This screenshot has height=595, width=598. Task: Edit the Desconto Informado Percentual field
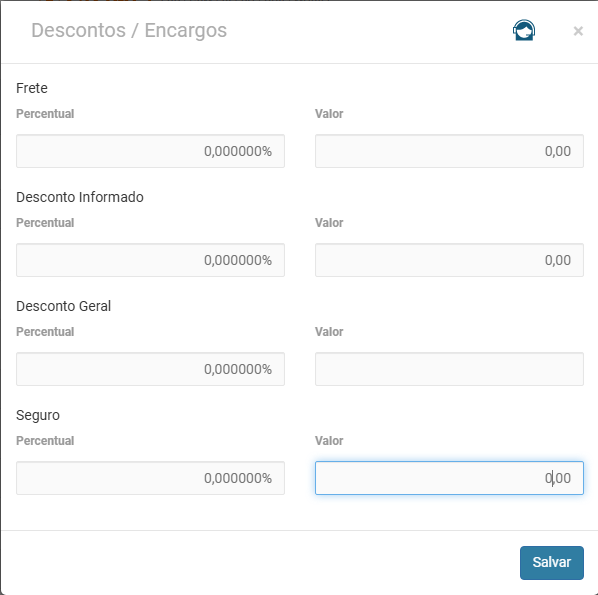point(150,260)
